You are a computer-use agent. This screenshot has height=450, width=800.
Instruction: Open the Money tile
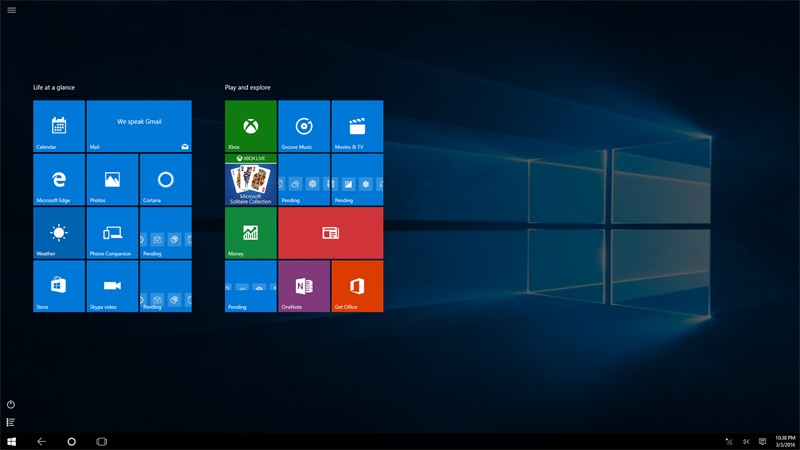[x=251, y=233]
